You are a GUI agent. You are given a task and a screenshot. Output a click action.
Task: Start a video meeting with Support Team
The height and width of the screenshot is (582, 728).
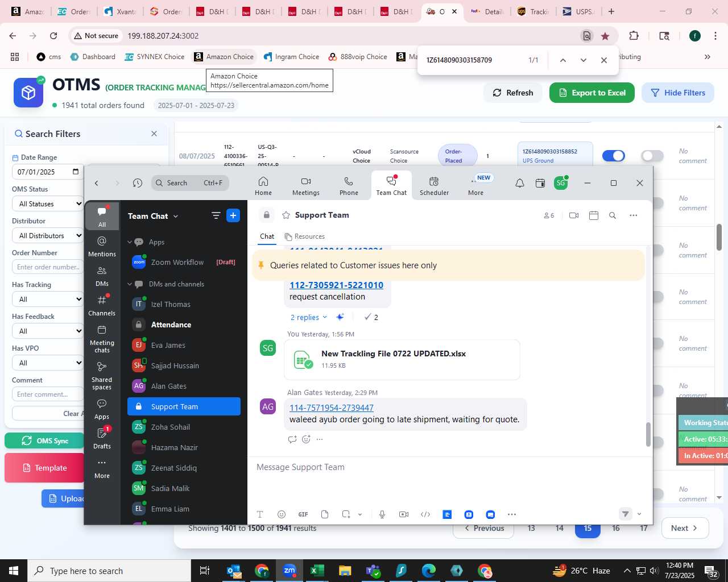coord(574,215)
